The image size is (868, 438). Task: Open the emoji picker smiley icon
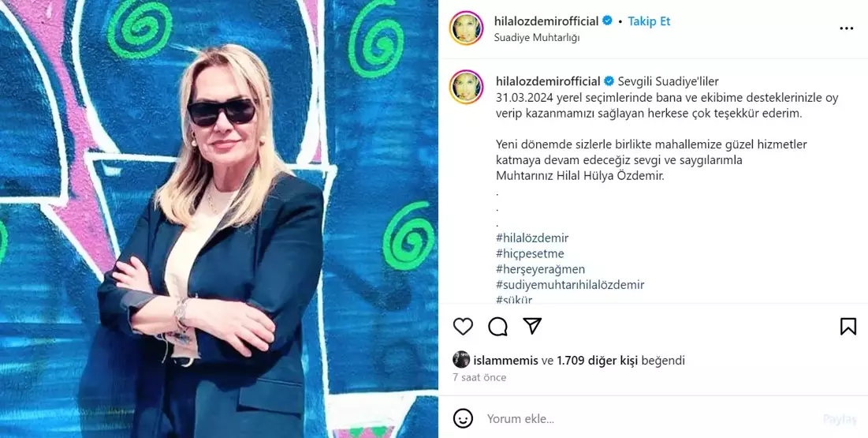463,418
